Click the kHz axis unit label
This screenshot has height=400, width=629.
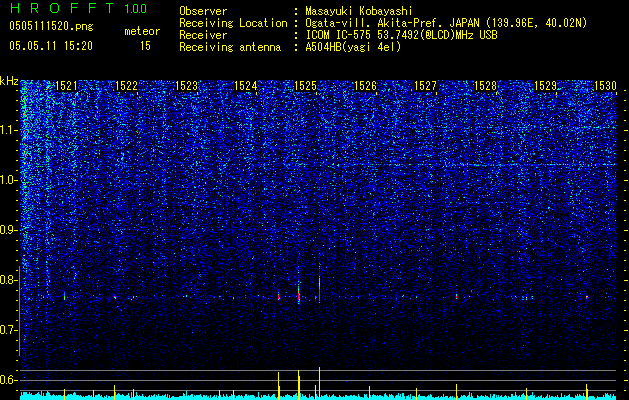coord(9,81)
